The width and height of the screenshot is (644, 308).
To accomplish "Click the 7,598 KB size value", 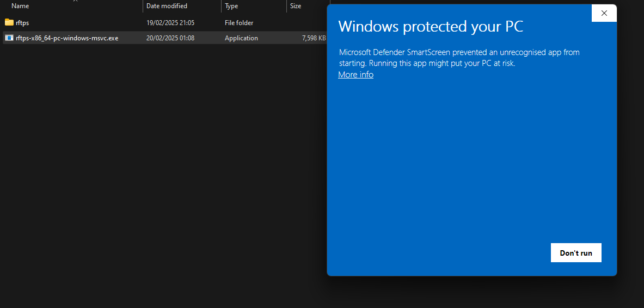I will pyautogui.click(x=314, y=38).
